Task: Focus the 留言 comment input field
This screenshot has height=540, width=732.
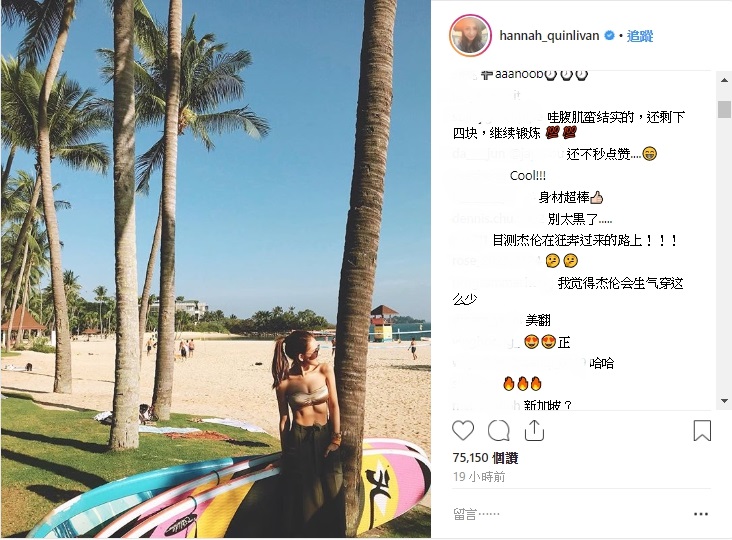Action: click(570, 514)
